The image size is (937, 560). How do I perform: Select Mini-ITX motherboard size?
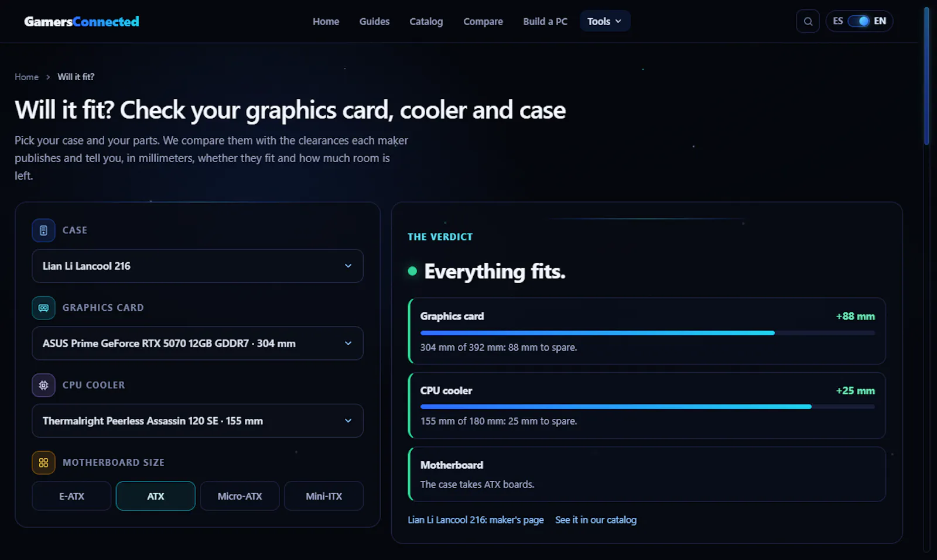(x=324, y=496)
